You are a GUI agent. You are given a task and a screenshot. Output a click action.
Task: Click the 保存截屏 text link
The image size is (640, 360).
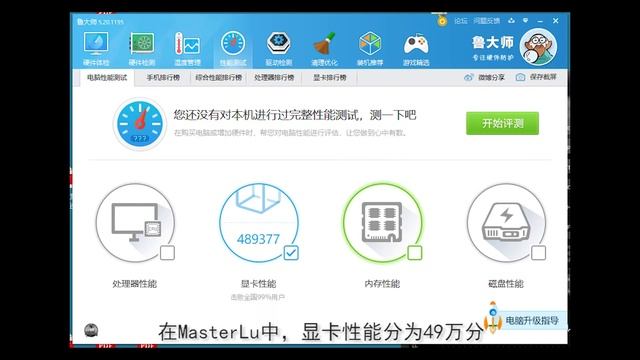pos(543,77)
